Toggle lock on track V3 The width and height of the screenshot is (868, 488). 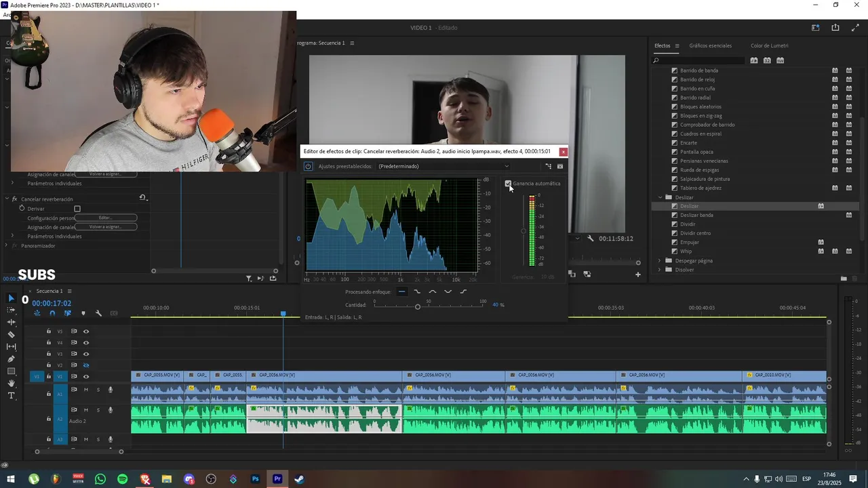[x=48, y=354]
